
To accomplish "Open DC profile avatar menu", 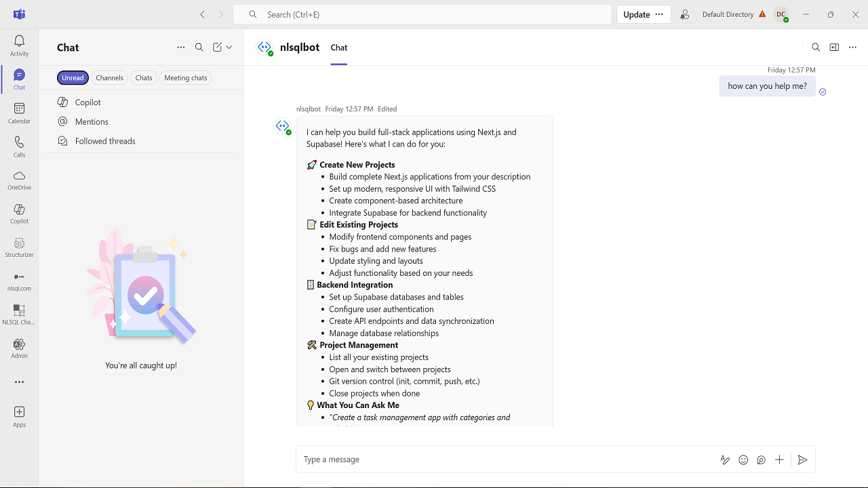I will coord(781,14).
